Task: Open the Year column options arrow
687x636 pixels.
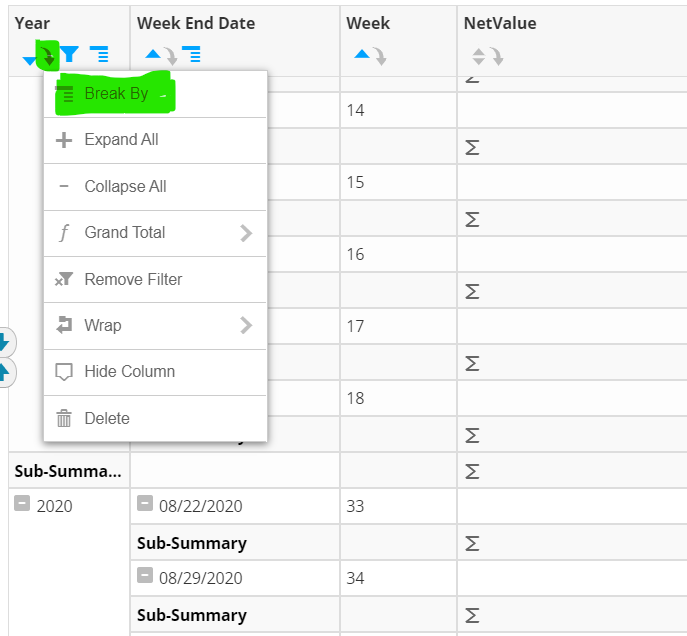Action: point(47,55)
